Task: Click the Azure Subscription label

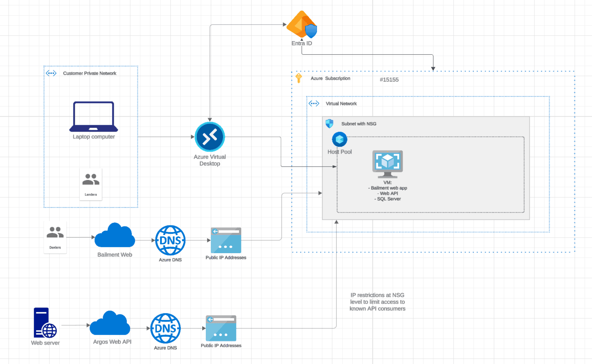Action: point(330,78)
